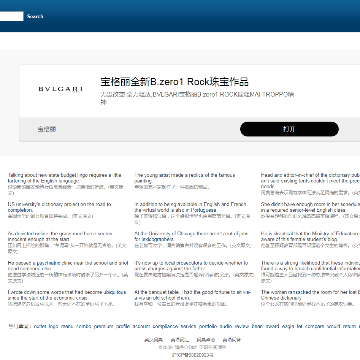
Task: Open sentence about woman ransacking the room
Action: (x=310, y=295)
